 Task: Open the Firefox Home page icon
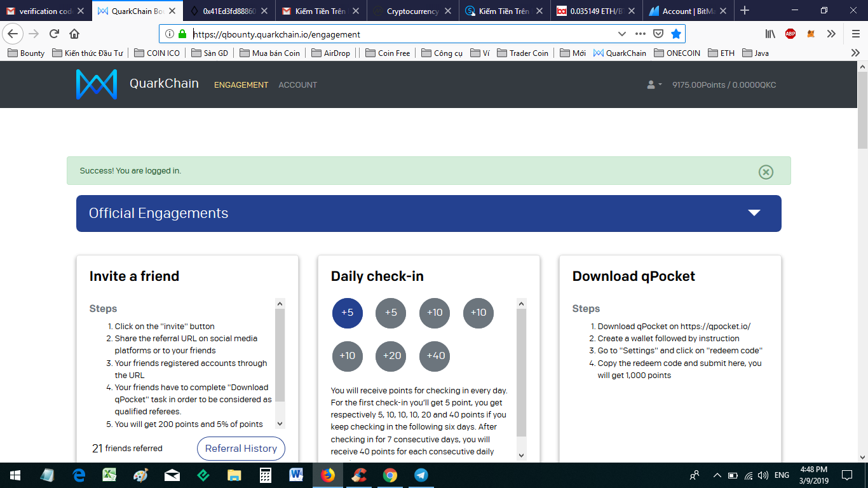coord(74,34)
